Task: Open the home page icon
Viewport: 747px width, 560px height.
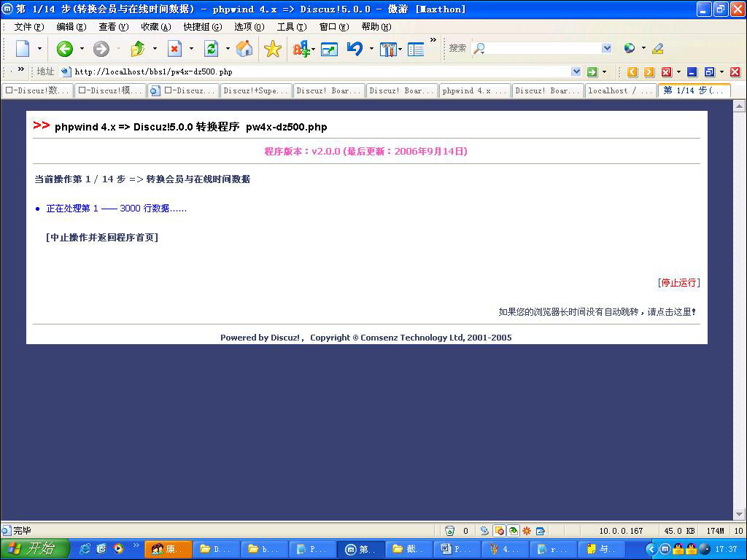Action: (x=244, y=48)
